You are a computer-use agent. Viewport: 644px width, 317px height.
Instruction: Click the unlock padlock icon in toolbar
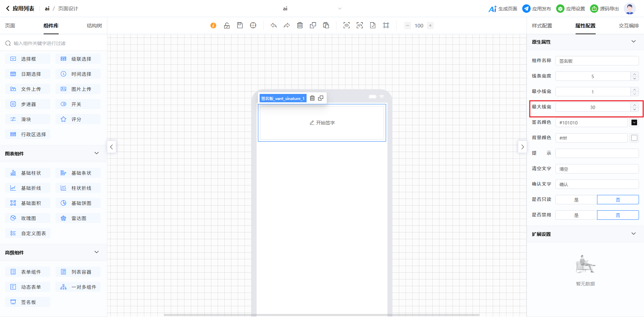(x=227, y=25)
